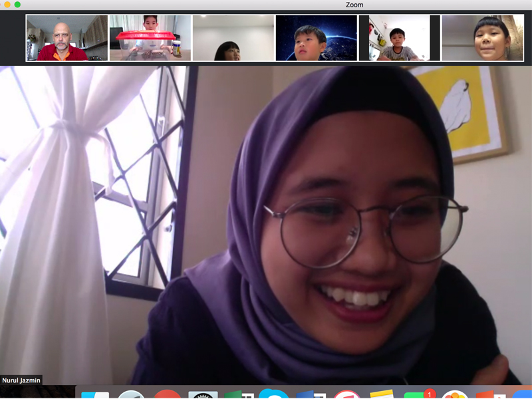Image resolution: width=532 pixels, height=399 pixels.
Task: Open the yellow Notes app in Dock
Action: click(382, 394)
